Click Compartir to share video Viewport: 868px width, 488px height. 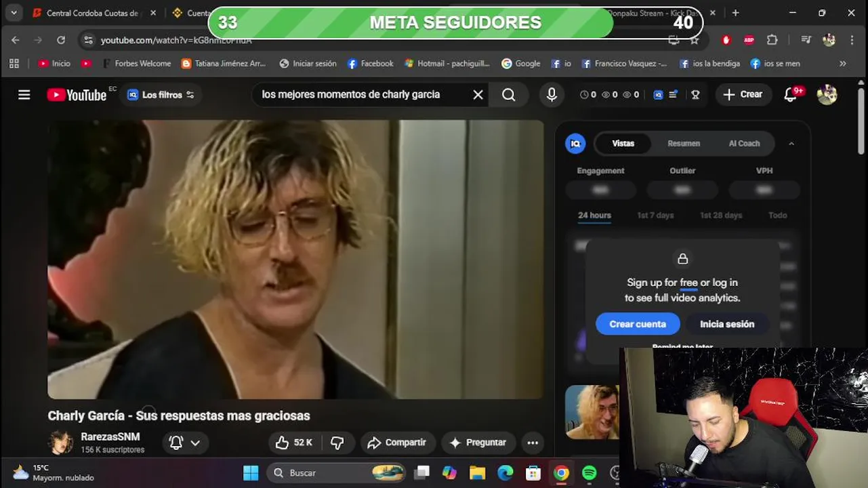tap(396, 443)
